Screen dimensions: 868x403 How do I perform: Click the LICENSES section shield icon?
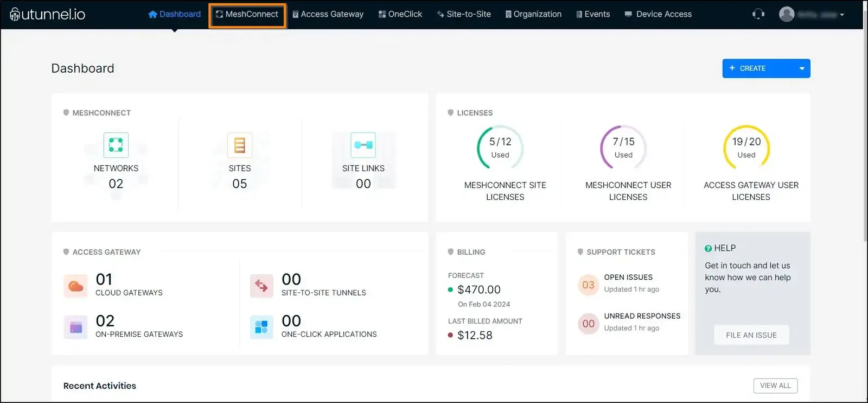pos(451,112)
